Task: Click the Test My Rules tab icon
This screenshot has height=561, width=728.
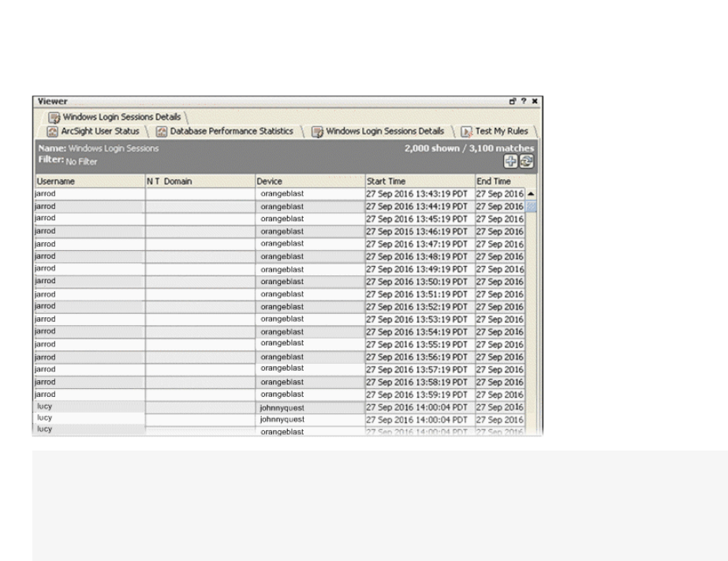Action: click(467, 132)
